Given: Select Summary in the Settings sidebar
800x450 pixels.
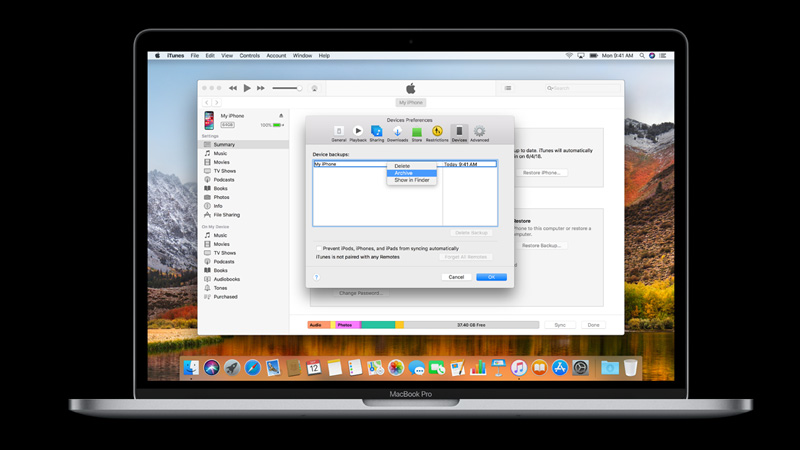Looking at the screenshot, I should tap(244, 144).
